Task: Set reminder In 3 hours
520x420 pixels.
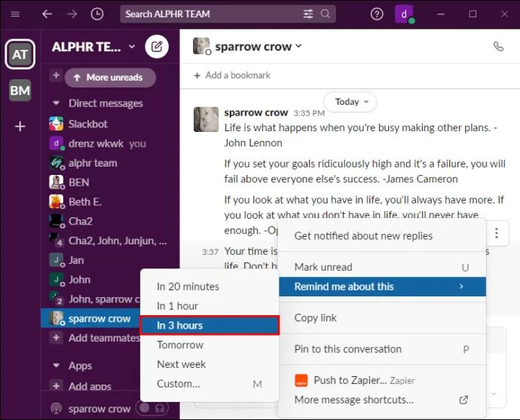Action: (x=210, y=326)
